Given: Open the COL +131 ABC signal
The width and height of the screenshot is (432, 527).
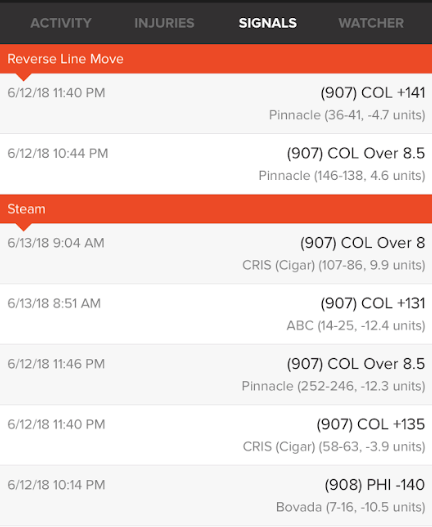Looking at the screenshot, I should point(216,314).
